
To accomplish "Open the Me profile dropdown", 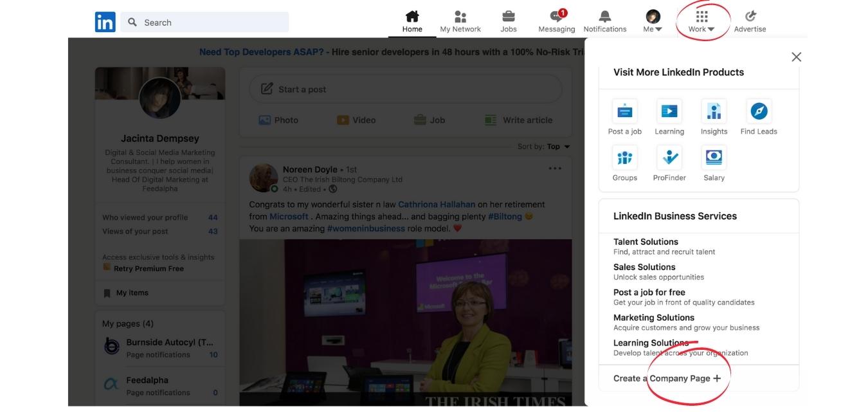I will coord(653,21).
